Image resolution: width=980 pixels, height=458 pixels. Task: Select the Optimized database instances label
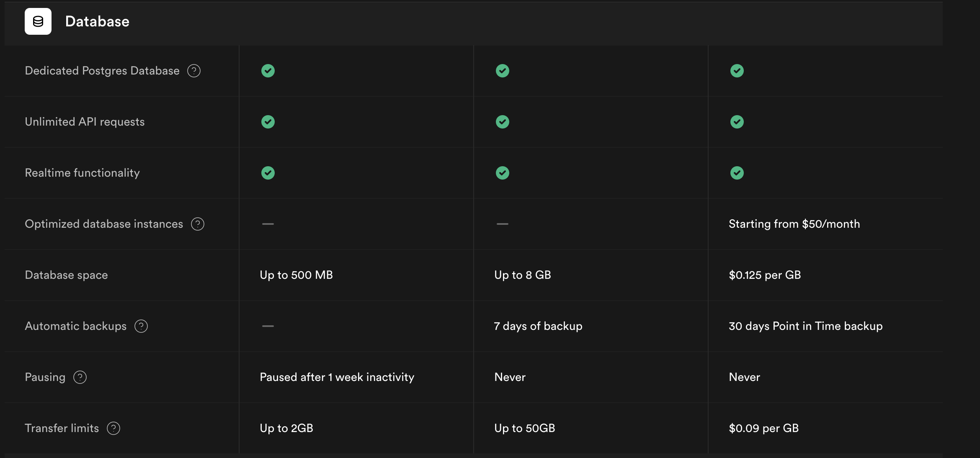point(104,224)
